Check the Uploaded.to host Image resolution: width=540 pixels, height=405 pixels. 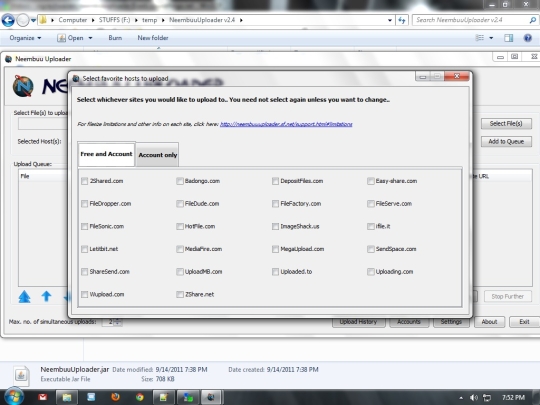pos(275,272)
